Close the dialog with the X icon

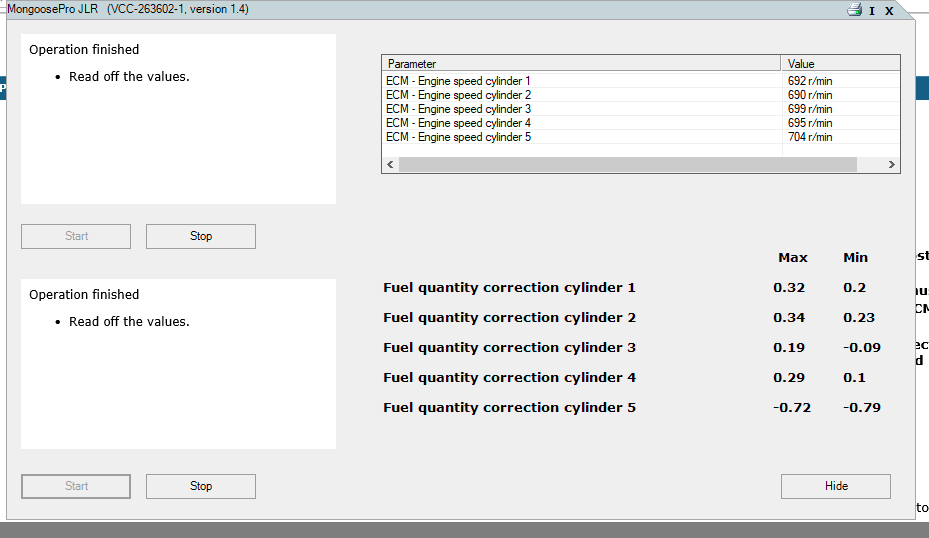click(x=889, y=11)
